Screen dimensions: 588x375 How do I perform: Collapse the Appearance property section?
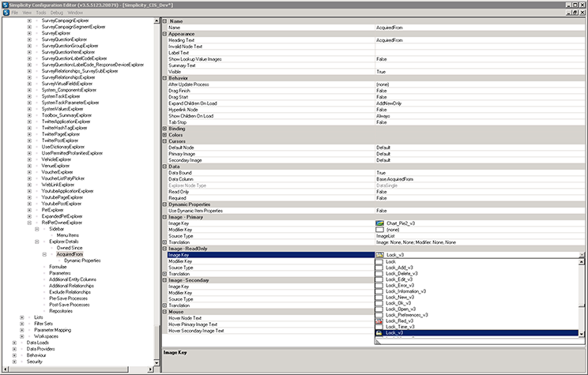(164, 34)
